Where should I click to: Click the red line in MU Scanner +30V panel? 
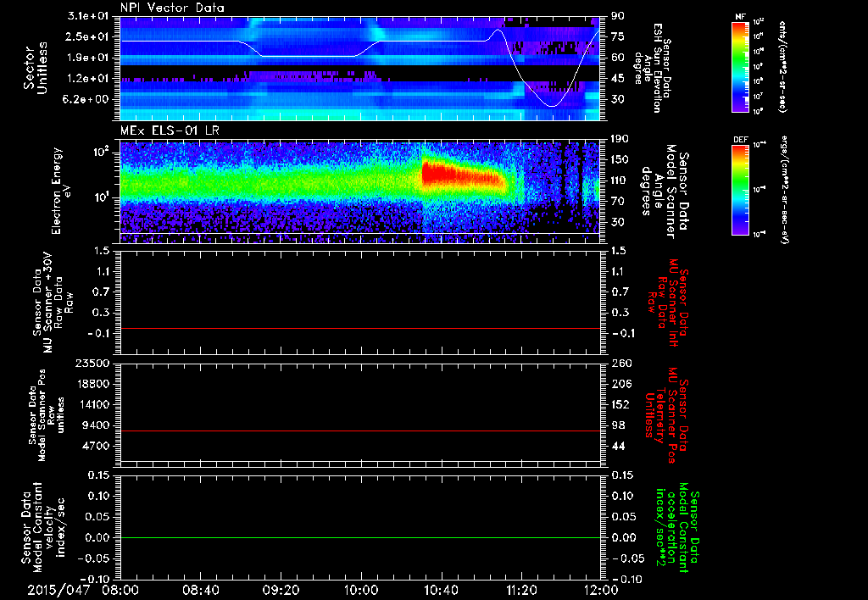pos(359,329)
